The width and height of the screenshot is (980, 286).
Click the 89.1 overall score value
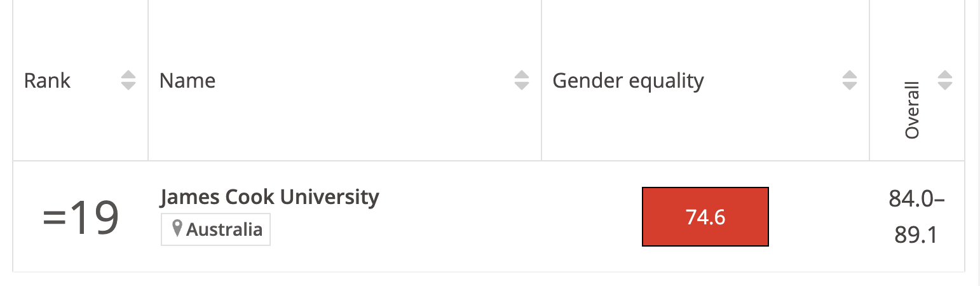tap(916, 235)
